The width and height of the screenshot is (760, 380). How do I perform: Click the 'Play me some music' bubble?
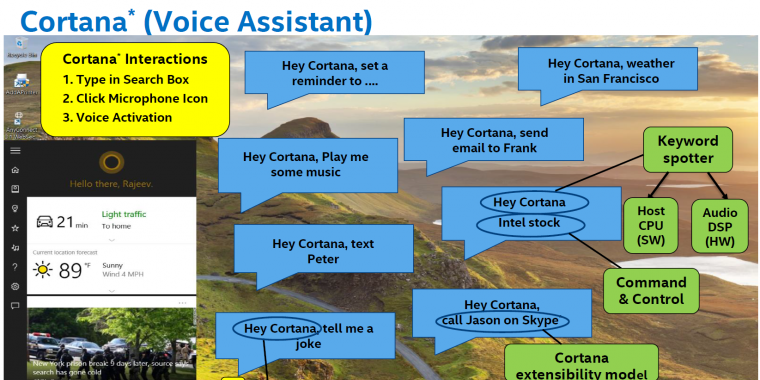(x=307, y=165)
